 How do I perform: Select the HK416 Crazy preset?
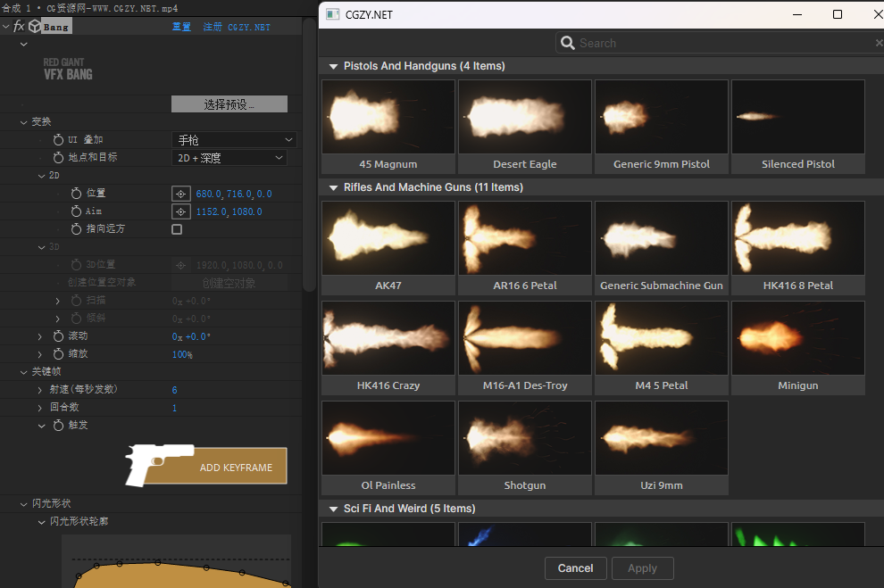point(388,347)
